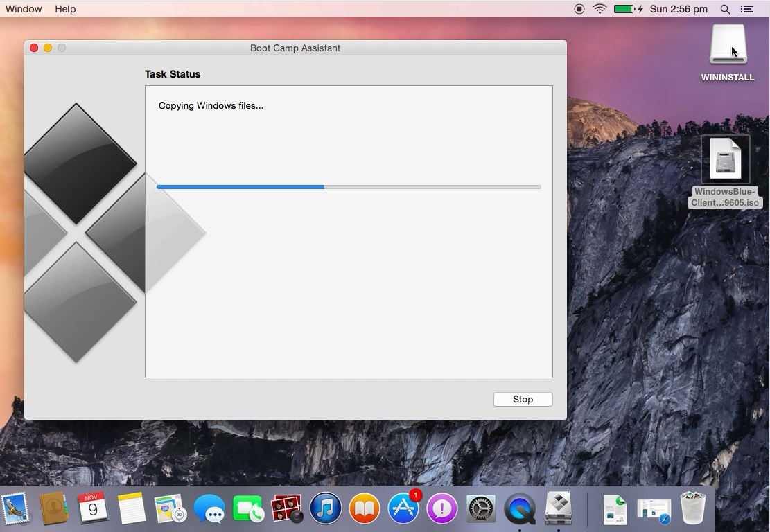Open the Safari web page stack in dock
The width and height of the screenshot is (770, 532).
(654, 511)
